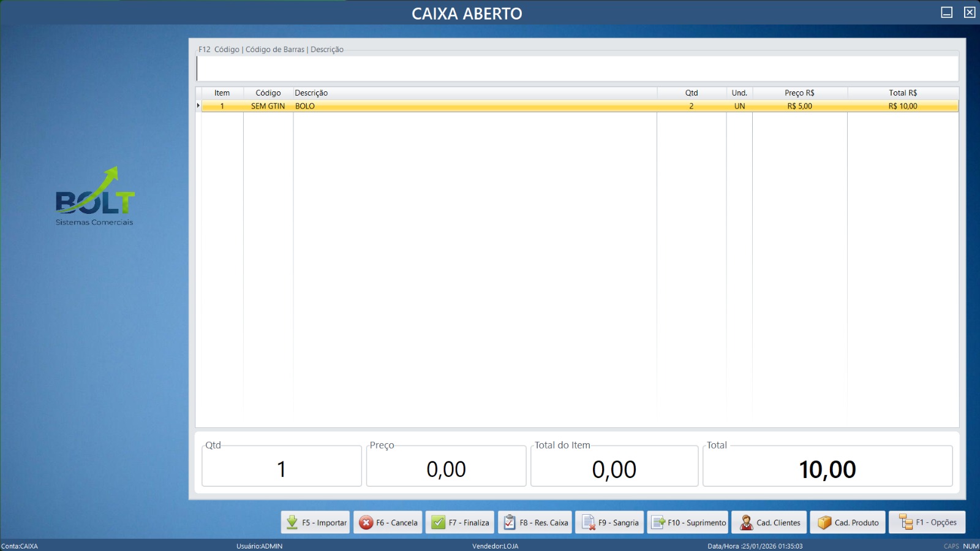Select the BOLO description cell
This screenshot has width=980, height=551.
(475, 106)
